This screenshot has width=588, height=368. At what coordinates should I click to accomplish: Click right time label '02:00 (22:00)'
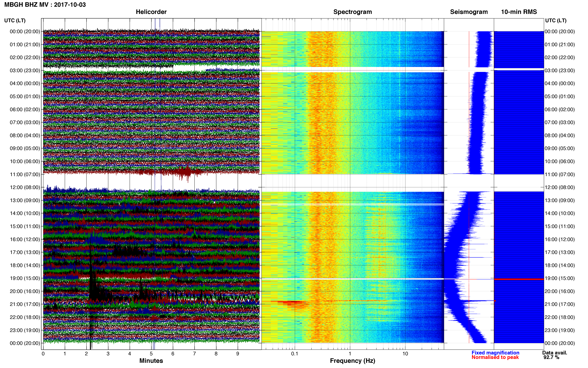pos(560,57)
